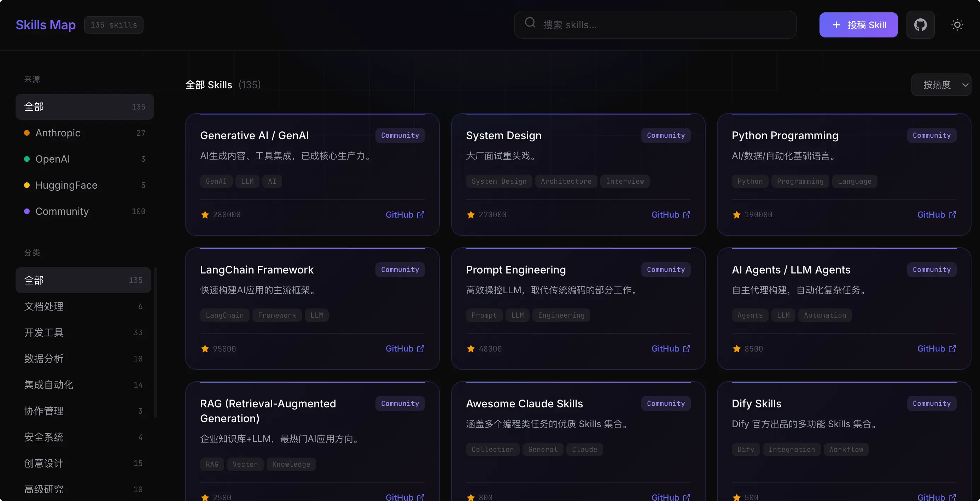Open the GitHub repository icon in header
The width and height of the screenshot is (980, 501).
(x=920, y=25)
